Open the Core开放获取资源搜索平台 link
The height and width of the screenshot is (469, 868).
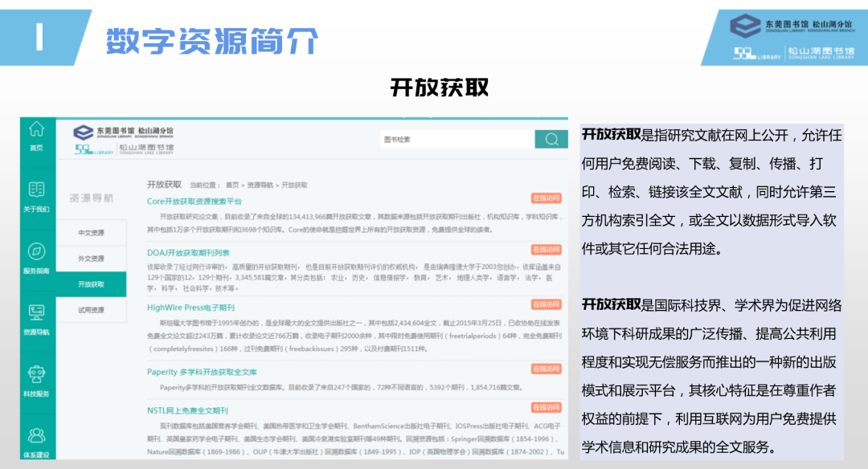click(194, 201)
